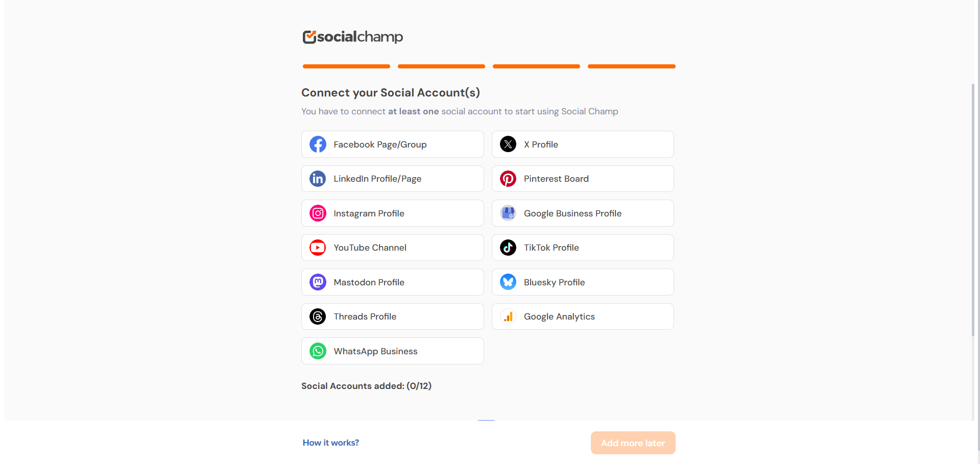Image resolution: width=980 pixels, height=464 pixels.
Task: Click the TikTok logo icon
Action: pyautogui.click(x=508, y=248)
